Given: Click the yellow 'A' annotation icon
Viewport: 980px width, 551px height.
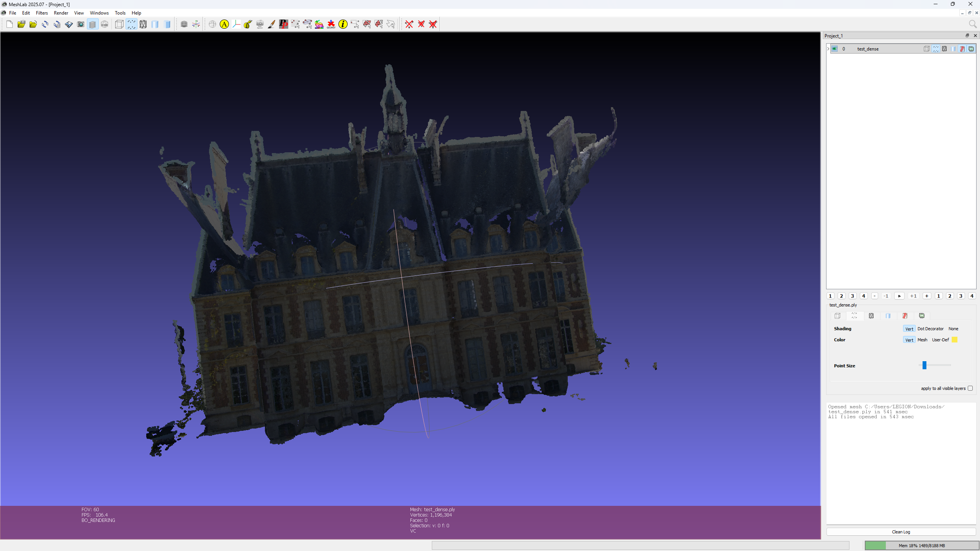Looking at the screenshot, I should click(224, 24).
